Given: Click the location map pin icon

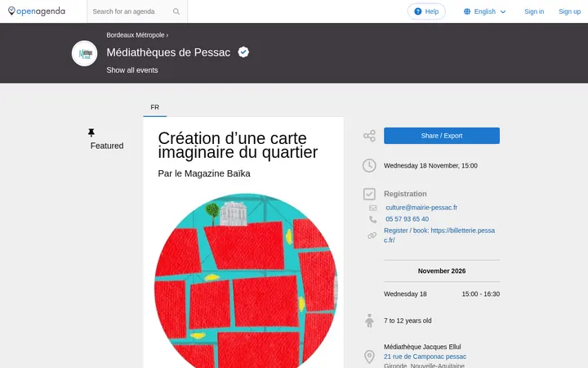Looking at the screenshot, I should click(369, 357).
